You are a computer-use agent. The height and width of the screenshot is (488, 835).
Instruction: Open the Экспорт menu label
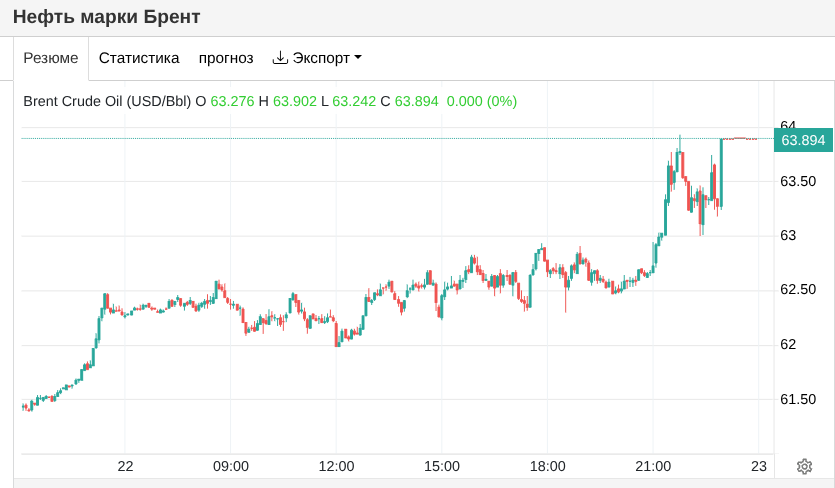click(321, 58)
